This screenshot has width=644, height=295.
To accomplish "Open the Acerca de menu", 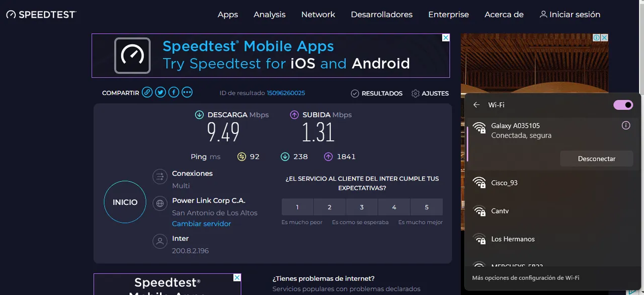I will [x=504, y=15].
